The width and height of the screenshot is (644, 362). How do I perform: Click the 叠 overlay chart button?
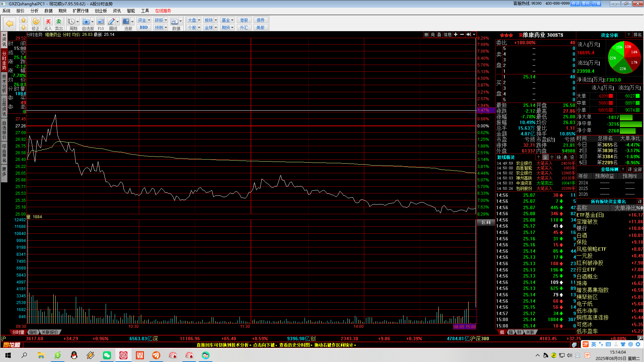(x=439, y=35)
